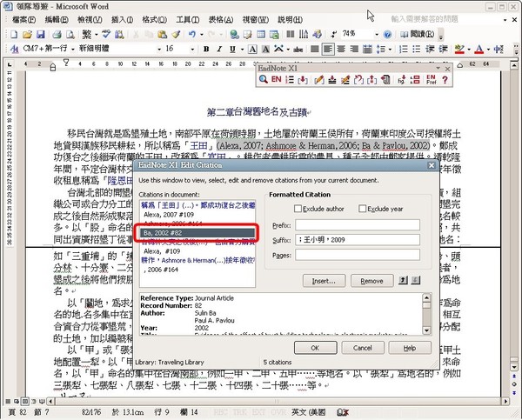
Task: Open a file with the folder icon
Action: 27,34
